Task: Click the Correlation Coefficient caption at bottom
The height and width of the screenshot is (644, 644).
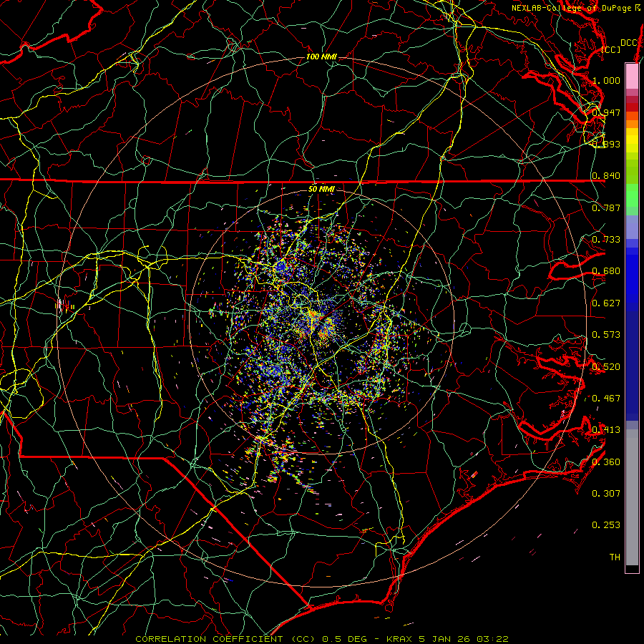Action: (322, 639)
